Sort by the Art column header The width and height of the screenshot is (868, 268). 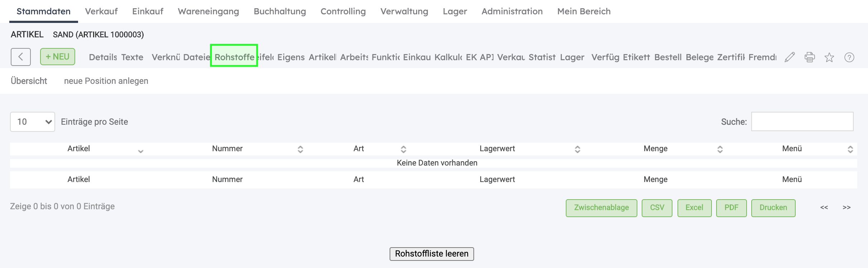pyautogui.click(x=359, y=149)
